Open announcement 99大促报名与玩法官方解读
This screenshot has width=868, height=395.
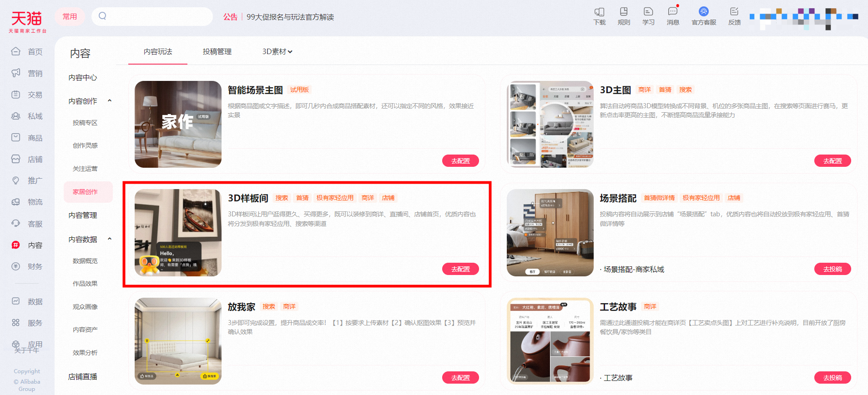(x=290, y=17)
